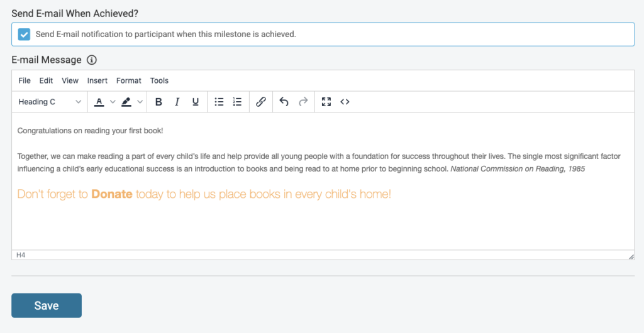
Task: Click the editor resize handle
Action: (x=631, y=256)
